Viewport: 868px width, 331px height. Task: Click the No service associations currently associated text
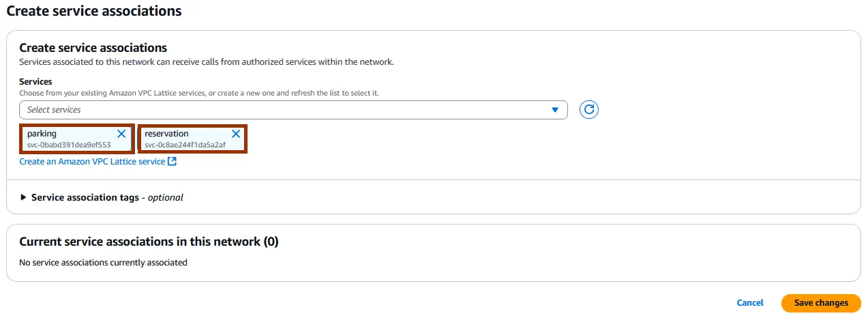[x=103, y=262]
